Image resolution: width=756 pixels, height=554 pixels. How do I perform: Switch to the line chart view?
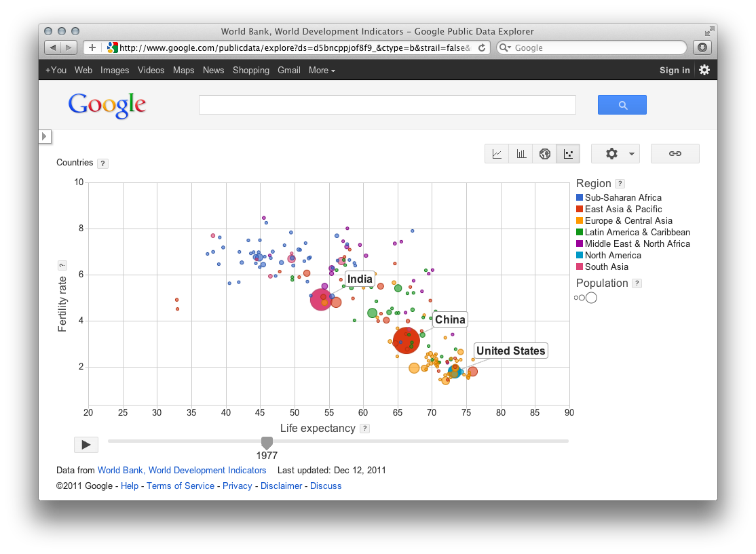click(496, 153)
